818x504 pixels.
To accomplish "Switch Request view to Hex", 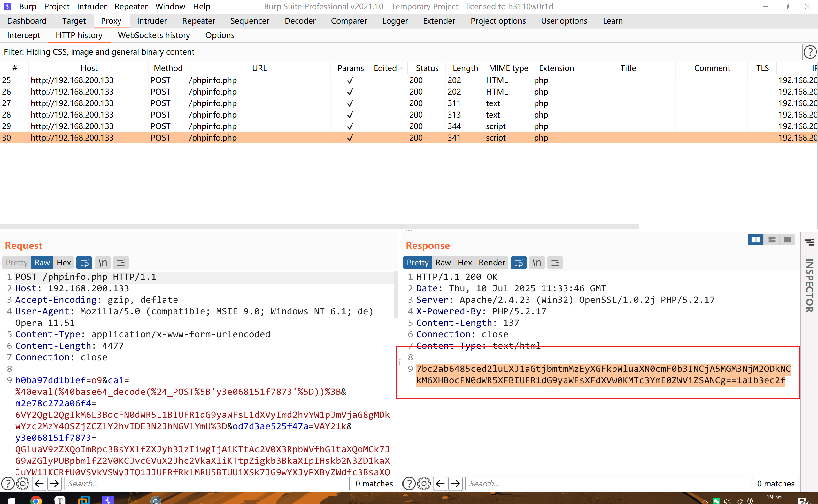I will [x=63, y=263].
